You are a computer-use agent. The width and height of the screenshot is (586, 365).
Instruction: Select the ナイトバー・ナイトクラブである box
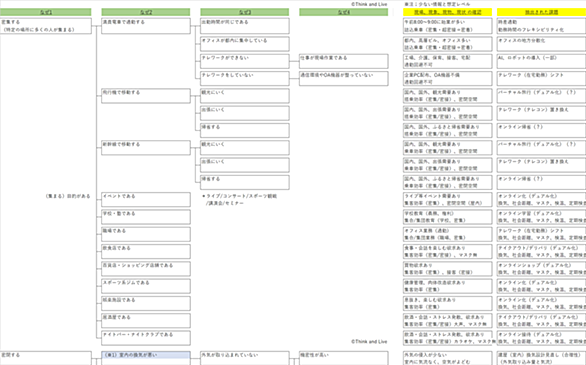pyautogui.click(x=146, y=338)
